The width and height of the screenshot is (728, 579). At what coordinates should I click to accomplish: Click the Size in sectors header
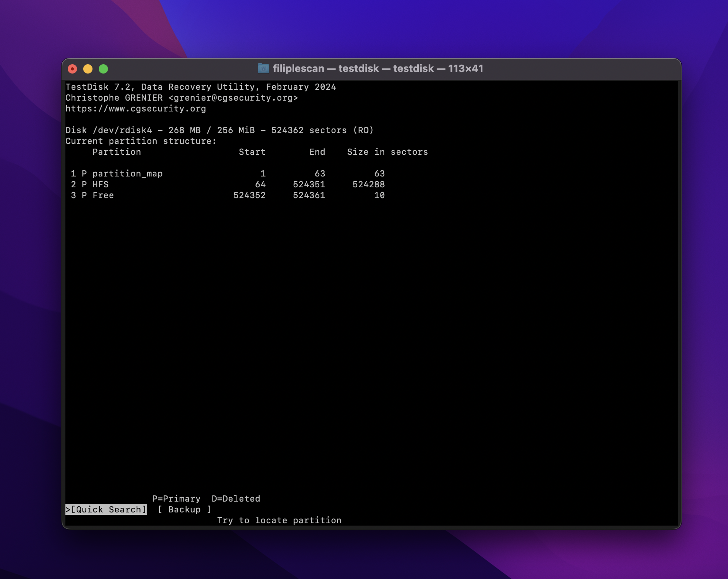pyautogui.click(x=387, y=152)
